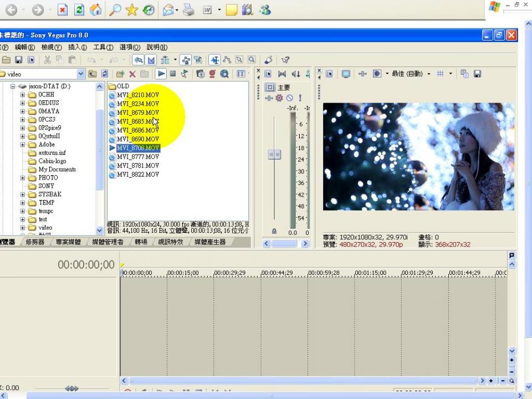This screenshot has width=532, height=399.
Task: Expand the Adobe folder in tree
Action: point(23,145)
